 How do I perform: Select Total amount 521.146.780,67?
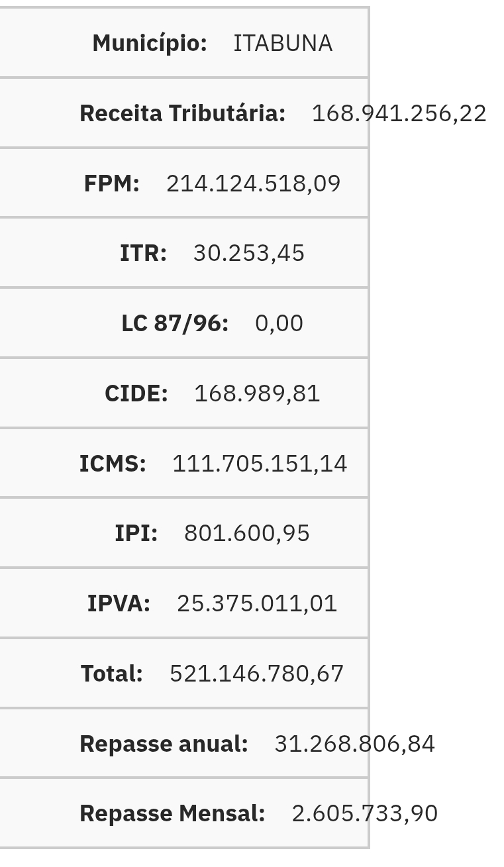coord(257,674)
